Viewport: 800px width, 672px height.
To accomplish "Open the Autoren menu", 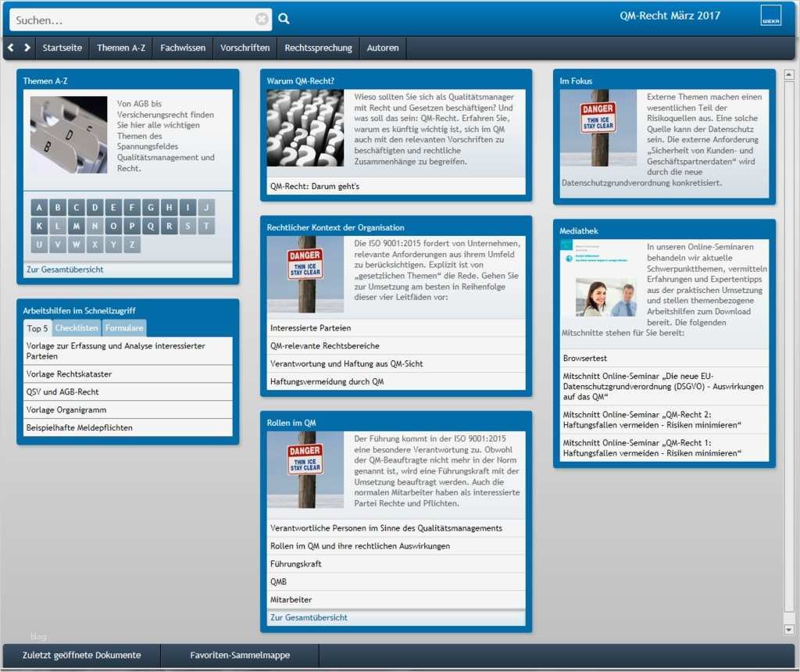I will [383, 48].
